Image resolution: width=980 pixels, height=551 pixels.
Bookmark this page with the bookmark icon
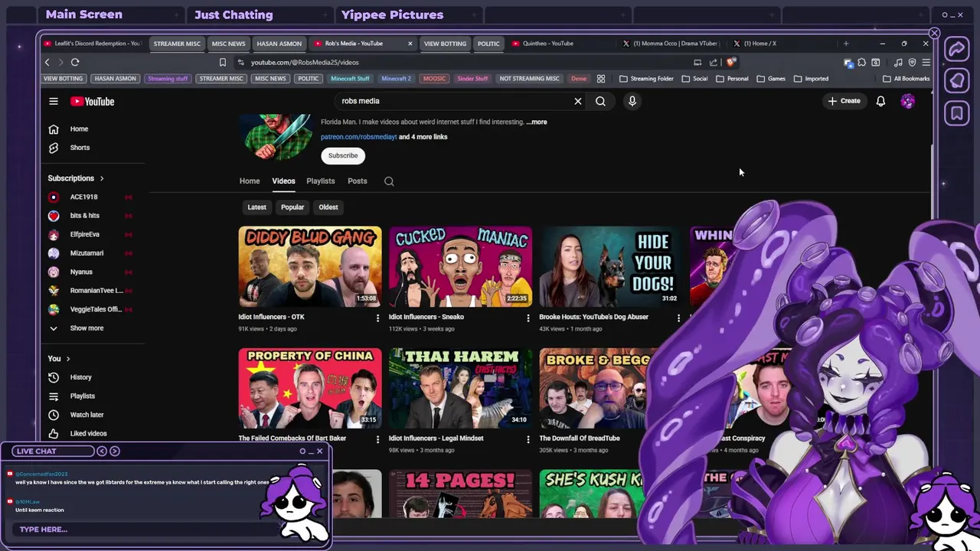tap(223, 62)
